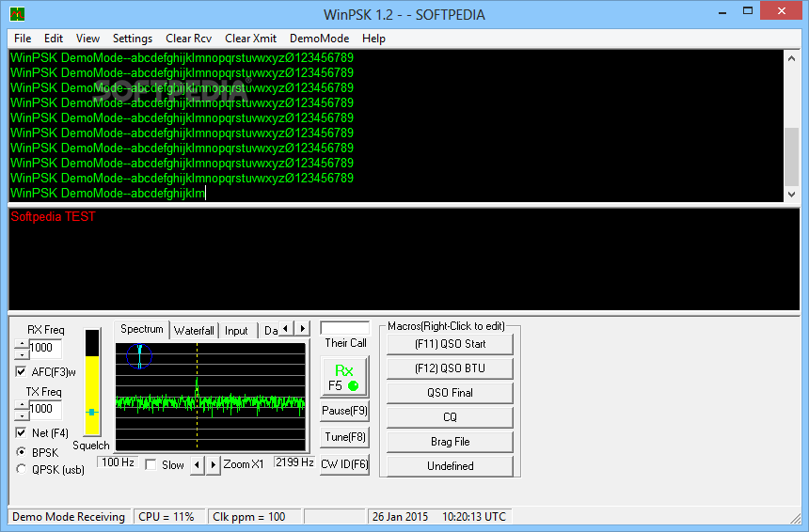Click the cyan squelch threshold marker

coord(92,412)
